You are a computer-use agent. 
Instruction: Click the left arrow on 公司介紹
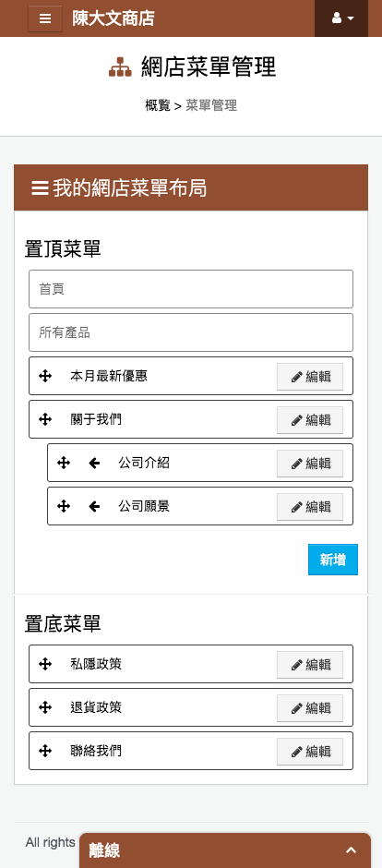(94, 463)
